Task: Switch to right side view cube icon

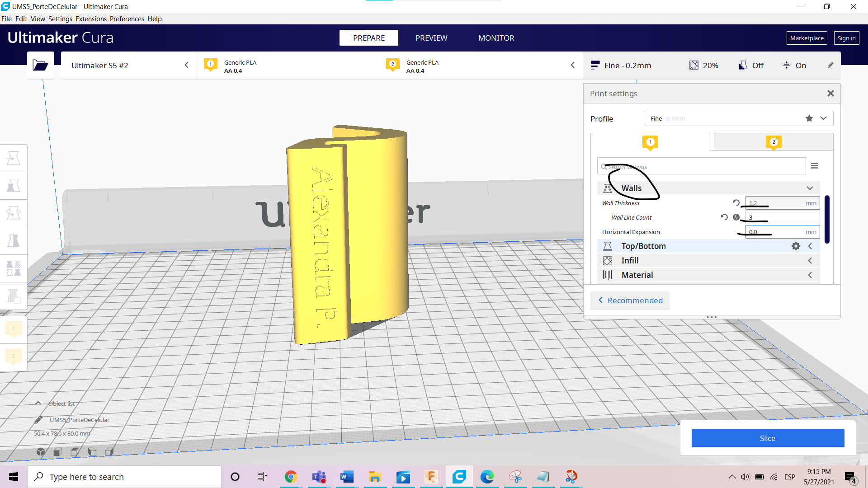Action: (109, 451)
